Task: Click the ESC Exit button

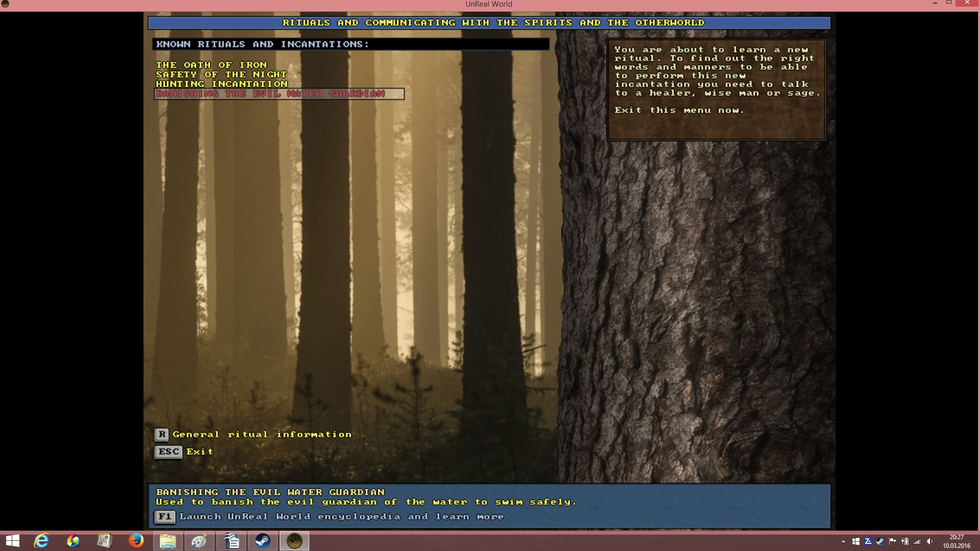Action: pos(184,452)
